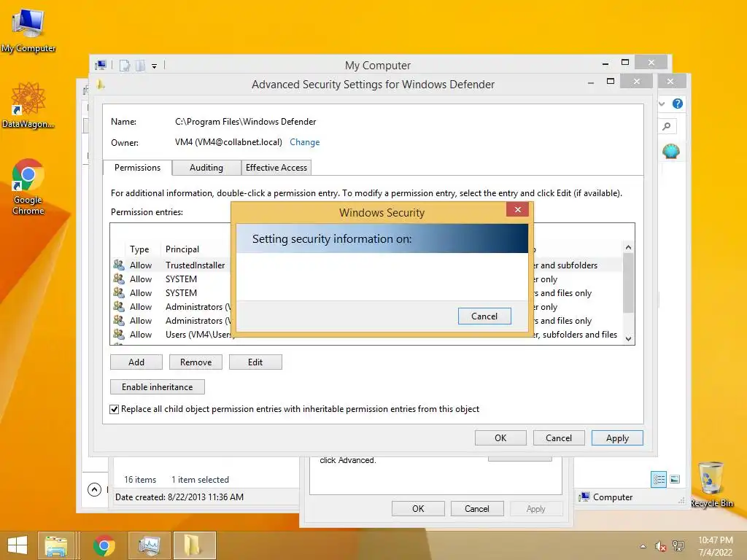This screenshot has width=747, height=560.
Task: Click OK in the properties dialog behind
Action: [x=418, y=508]
